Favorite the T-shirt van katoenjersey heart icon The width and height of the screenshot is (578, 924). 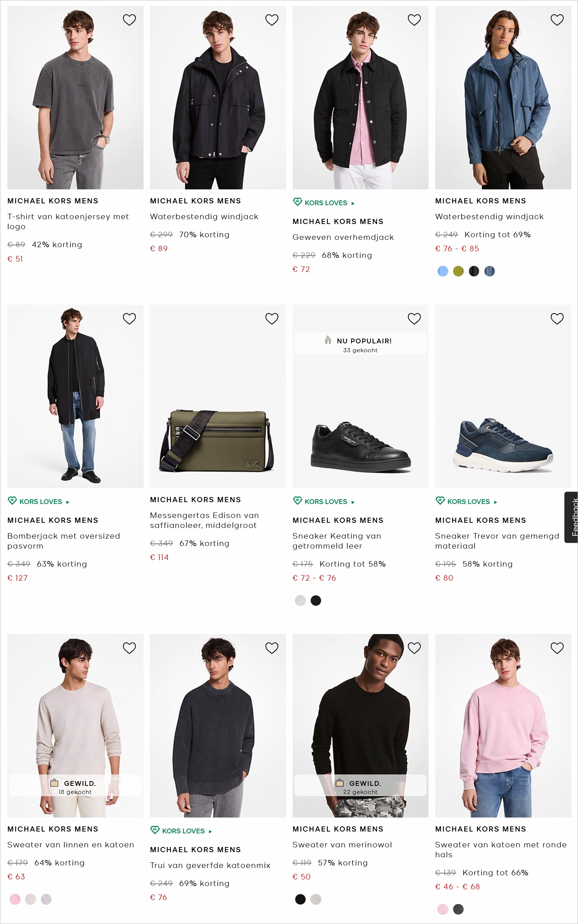(129, 20)
